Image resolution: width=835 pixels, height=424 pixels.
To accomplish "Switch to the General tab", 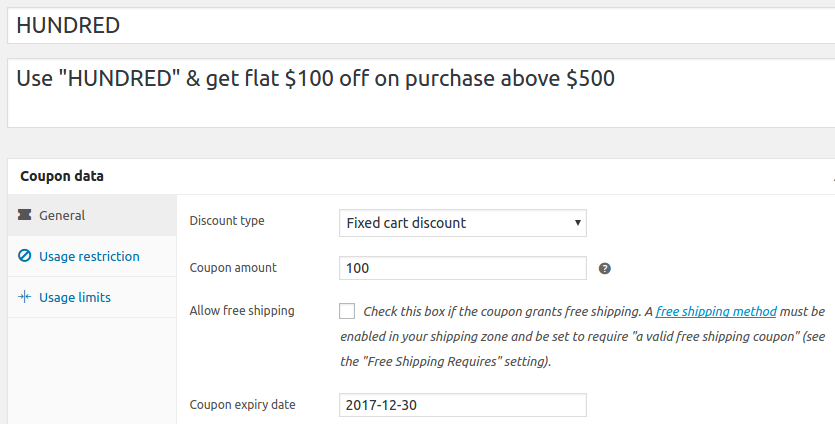I will pyautogui.click(x=62, y=215).
